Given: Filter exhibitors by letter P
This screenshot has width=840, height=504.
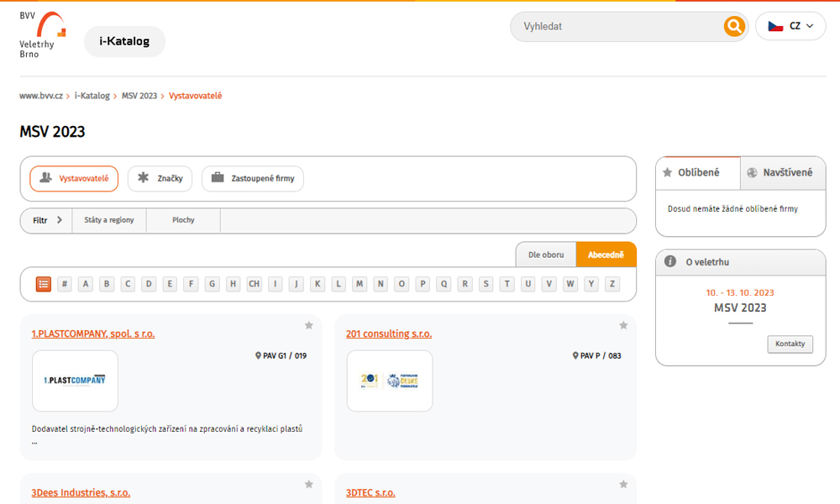Looking at the screenshot, I should coord(423,284).
